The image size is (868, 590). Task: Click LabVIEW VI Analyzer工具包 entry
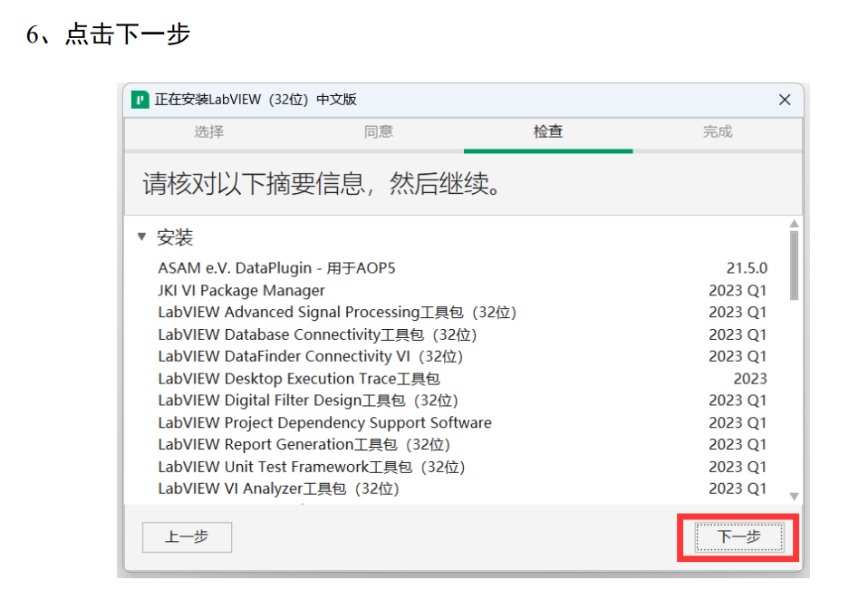pyautogui.click(x=462, y=488)
